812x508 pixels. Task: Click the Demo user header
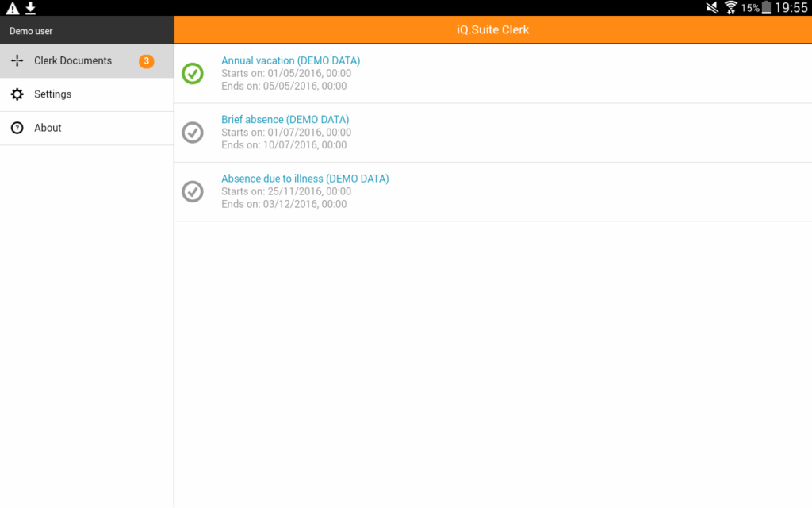[x=32, y=31]
